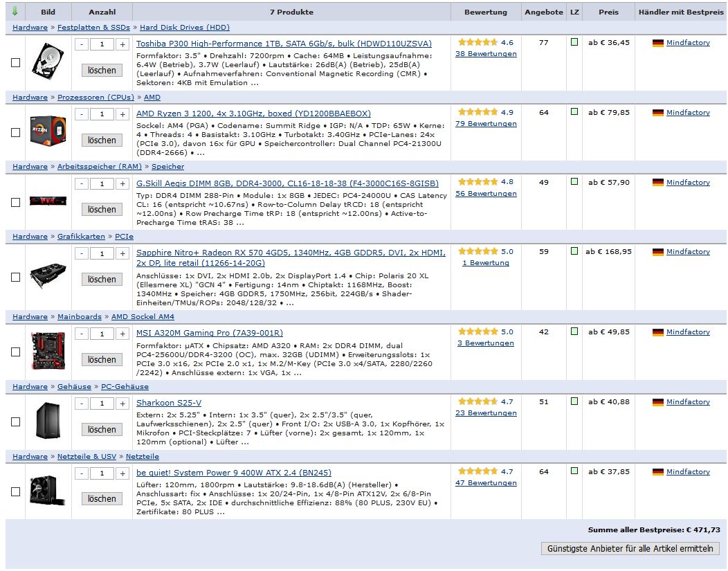Click quantity field for G.Skill Aegis RAM
Viewport: 728px width, 571px height.
pyautogui.click(x=102, y=184)
